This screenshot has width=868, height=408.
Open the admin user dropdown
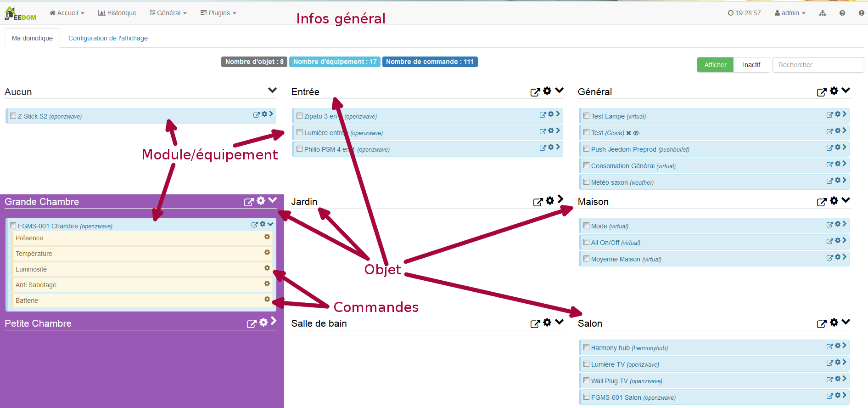(x=790, y=13)
